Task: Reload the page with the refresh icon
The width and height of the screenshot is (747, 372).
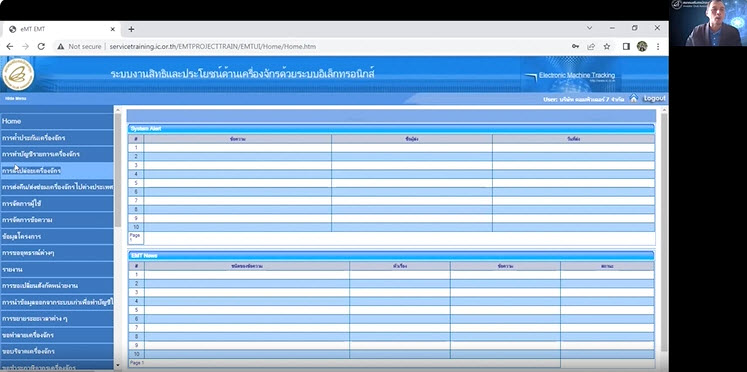Action: click(41, 47)
